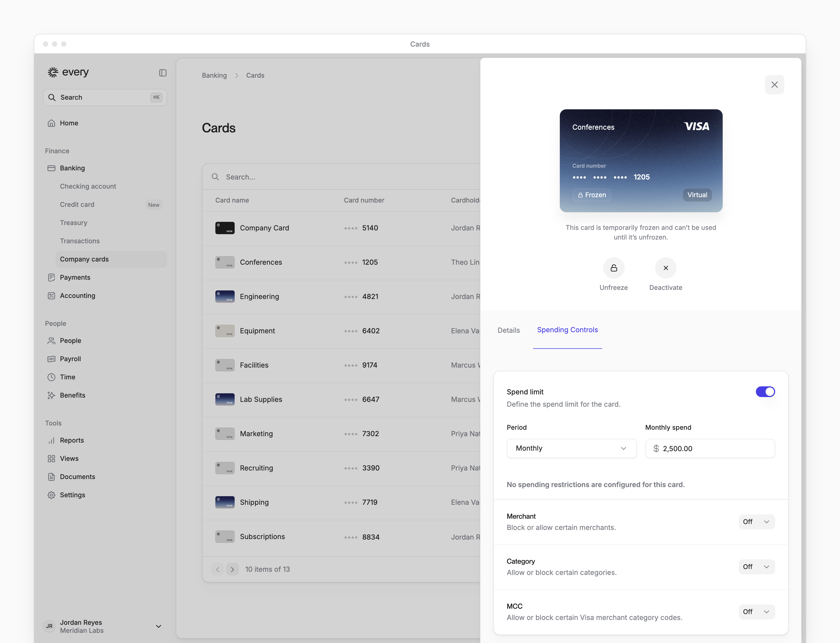Open Transactions in sidebar
This screenshot has height=643, width=840.
111,241
